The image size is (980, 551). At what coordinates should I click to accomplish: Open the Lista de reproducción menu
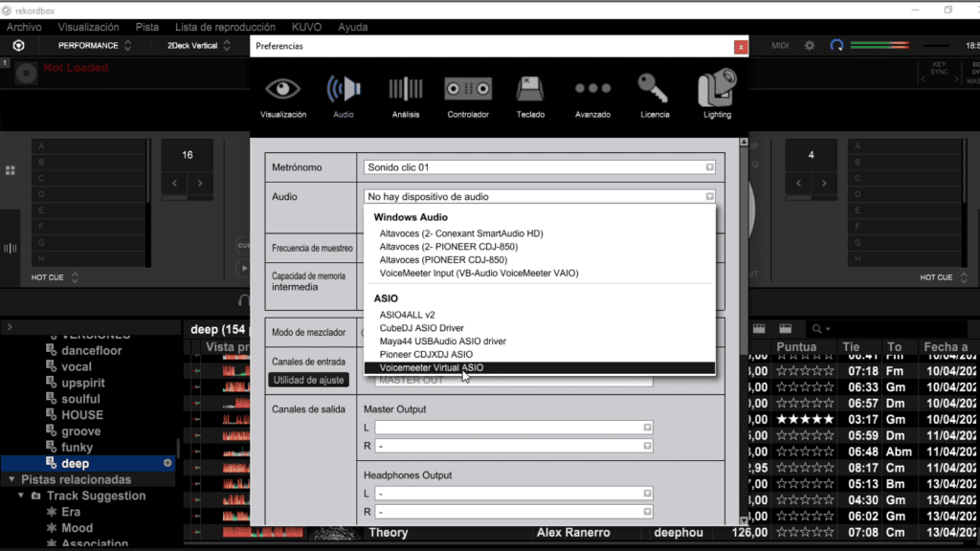[x=225, y=28]
